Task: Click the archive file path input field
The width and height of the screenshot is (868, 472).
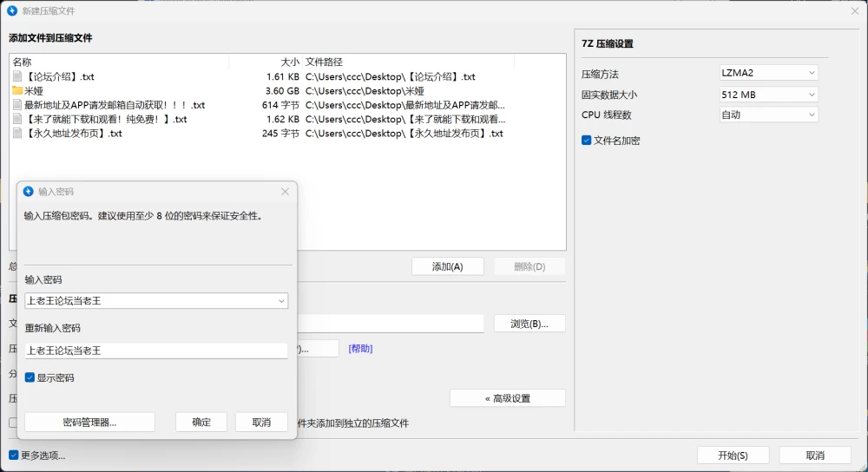Action: point(391,324)
